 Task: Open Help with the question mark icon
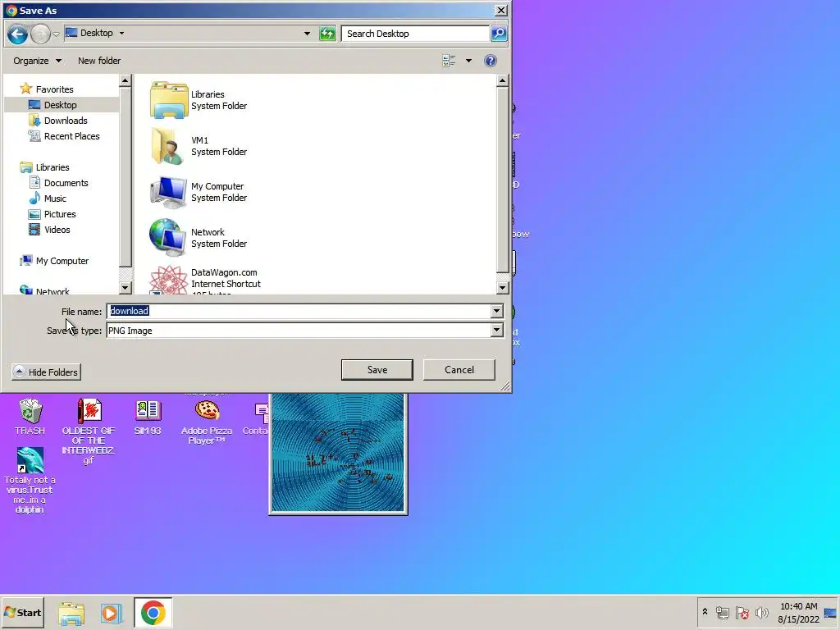[x=491, y=61]
